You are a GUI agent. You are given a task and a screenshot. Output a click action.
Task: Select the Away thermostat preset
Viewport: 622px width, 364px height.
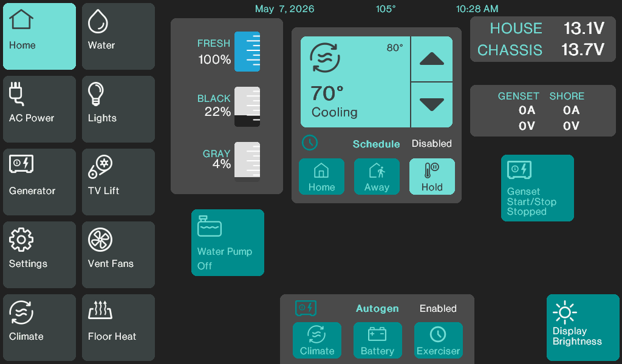pyautogui.click(x=377, y=177)
